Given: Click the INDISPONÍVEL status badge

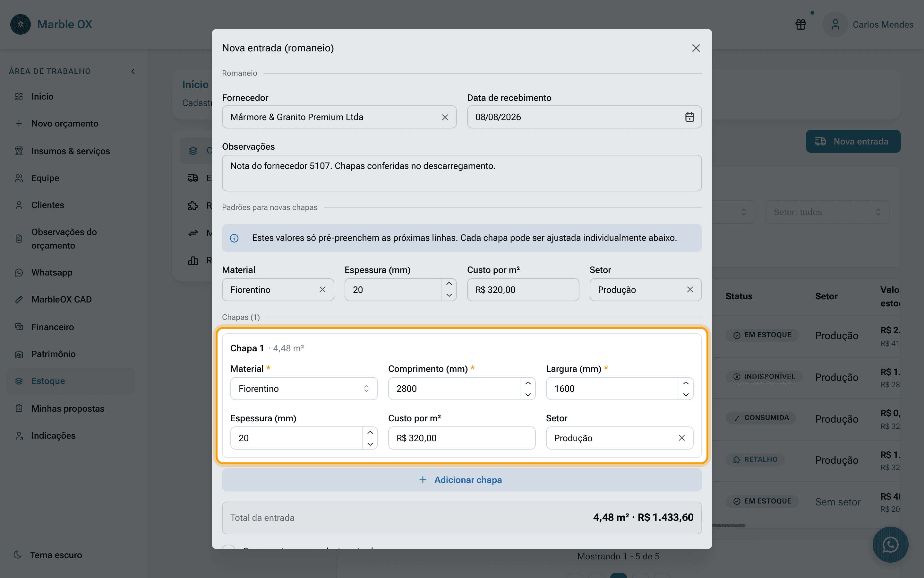Looking at the screenshot, I should click(x=764, y=377).
